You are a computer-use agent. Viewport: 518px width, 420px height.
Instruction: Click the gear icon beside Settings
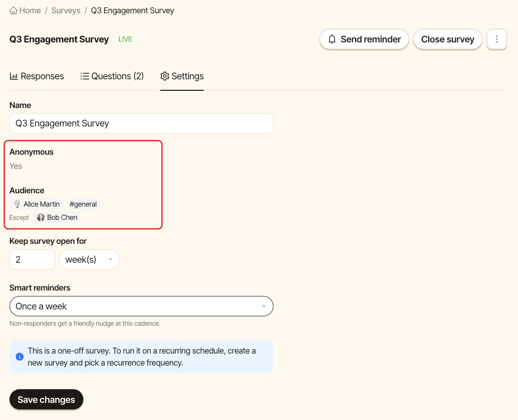click(x=165, y=76)
